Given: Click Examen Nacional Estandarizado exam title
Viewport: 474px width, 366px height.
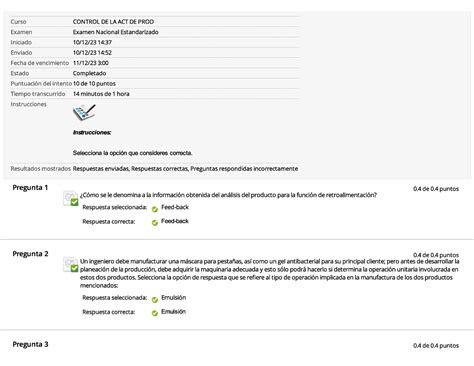Looking at the screenshot, I should pos(116,32).
